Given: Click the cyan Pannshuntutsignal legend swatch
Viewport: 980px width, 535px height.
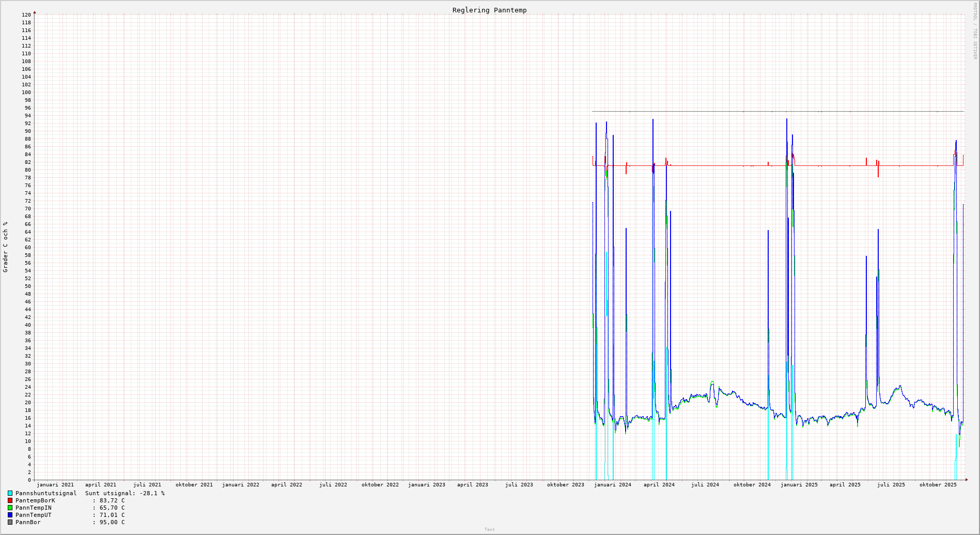Looking at the screenshot, I should (x=10, y=494).
